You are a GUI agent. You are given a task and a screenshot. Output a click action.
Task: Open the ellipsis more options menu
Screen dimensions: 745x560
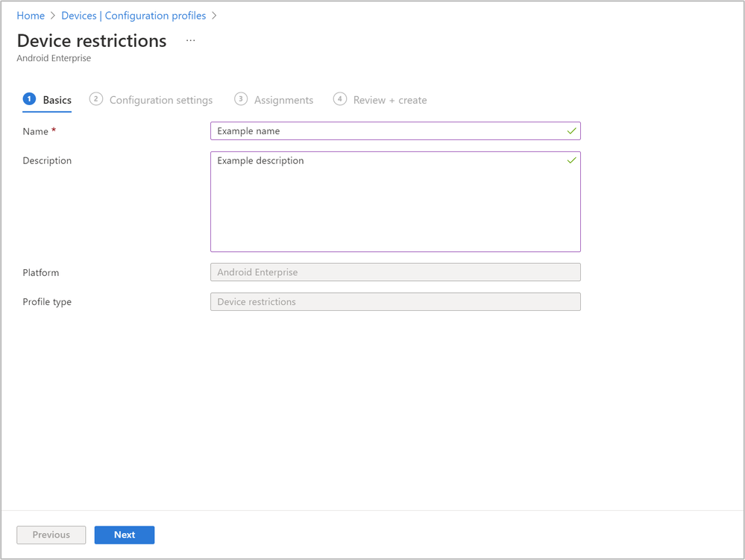190,41
